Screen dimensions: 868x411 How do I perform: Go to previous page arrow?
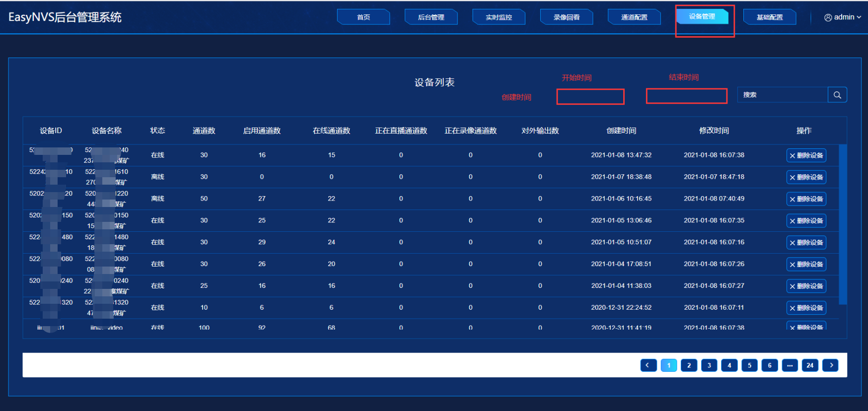coord(649,365)
